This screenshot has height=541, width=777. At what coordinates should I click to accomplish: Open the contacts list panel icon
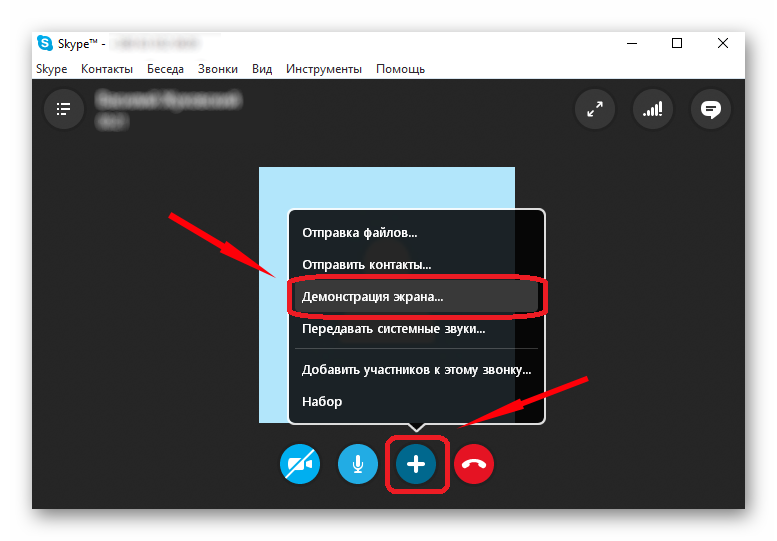tap(63, 109)
